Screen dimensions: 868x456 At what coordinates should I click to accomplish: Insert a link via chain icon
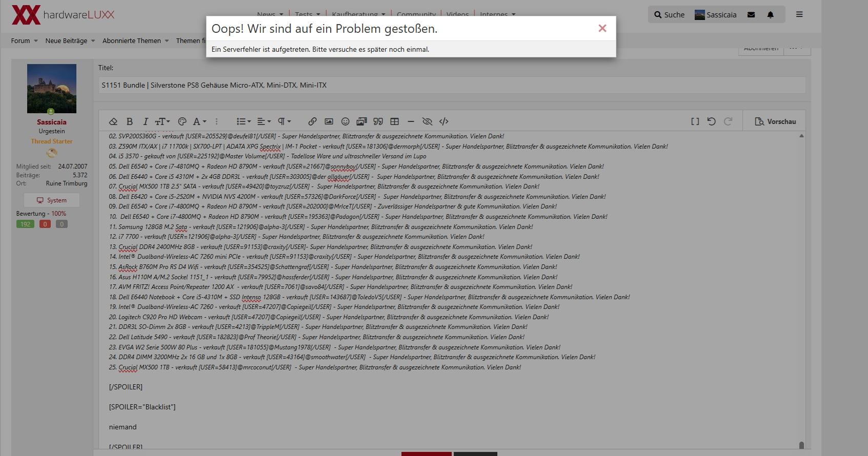click(x=312, y=121)
